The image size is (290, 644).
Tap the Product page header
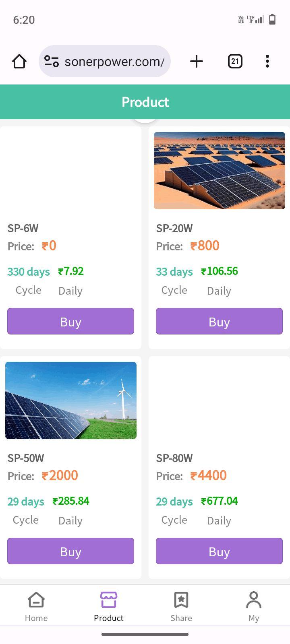(x=145, y=102)
